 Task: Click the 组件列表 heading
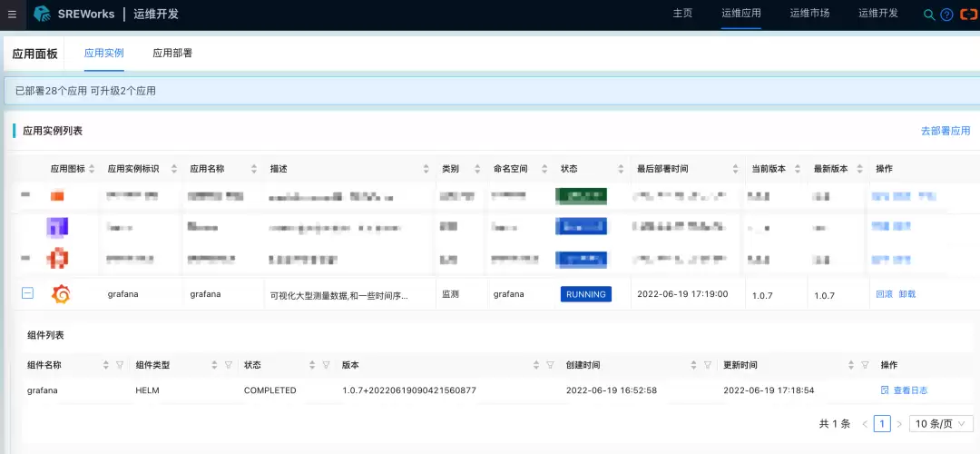coord(45,335)
